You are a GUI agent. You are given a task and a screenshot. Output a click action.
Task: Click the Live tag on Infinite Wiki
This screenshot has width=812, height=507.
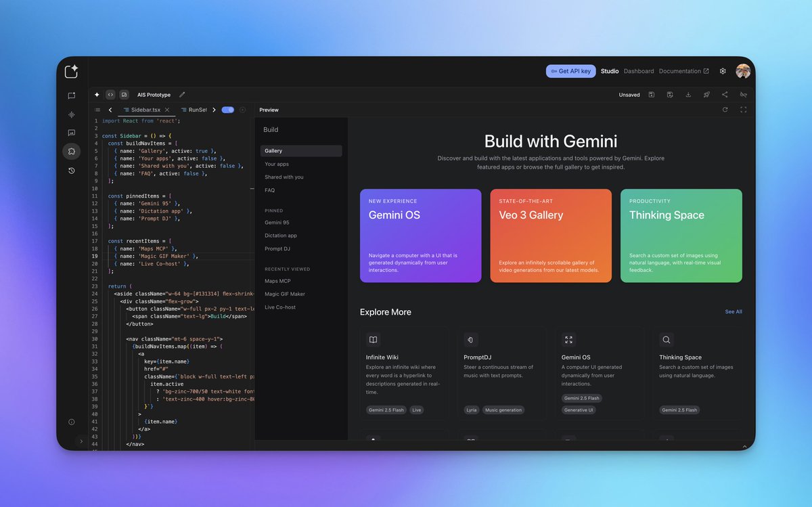pos(416,410)
